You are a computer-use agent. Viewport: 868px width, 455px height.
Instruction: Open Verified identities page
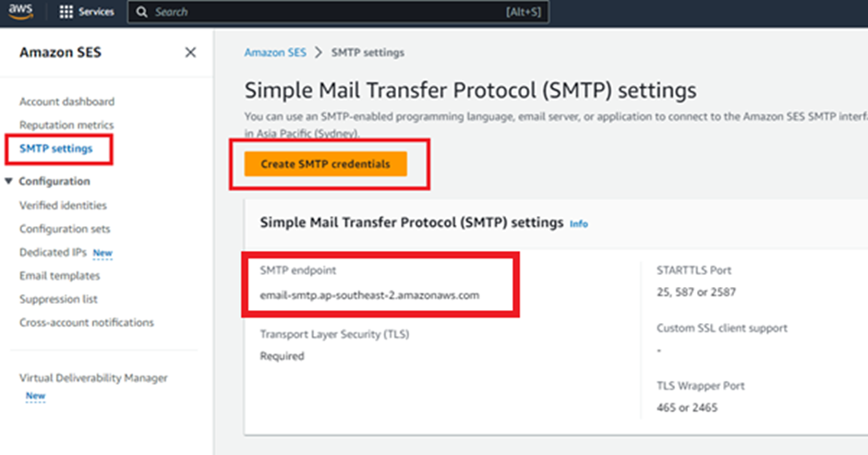pyautogui.click(x=63, y=206)
